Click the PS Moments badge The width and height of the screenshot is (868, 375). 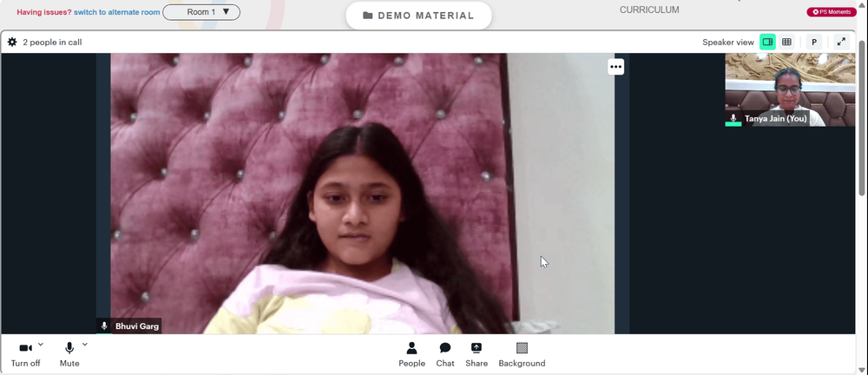[x=832, y=11]
